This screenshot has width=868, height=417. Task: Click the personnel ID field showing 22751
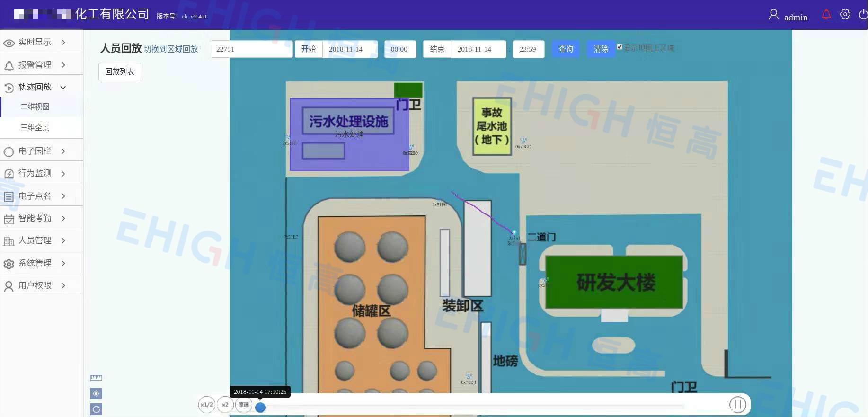pyautogui.click(x=251, y=49)
